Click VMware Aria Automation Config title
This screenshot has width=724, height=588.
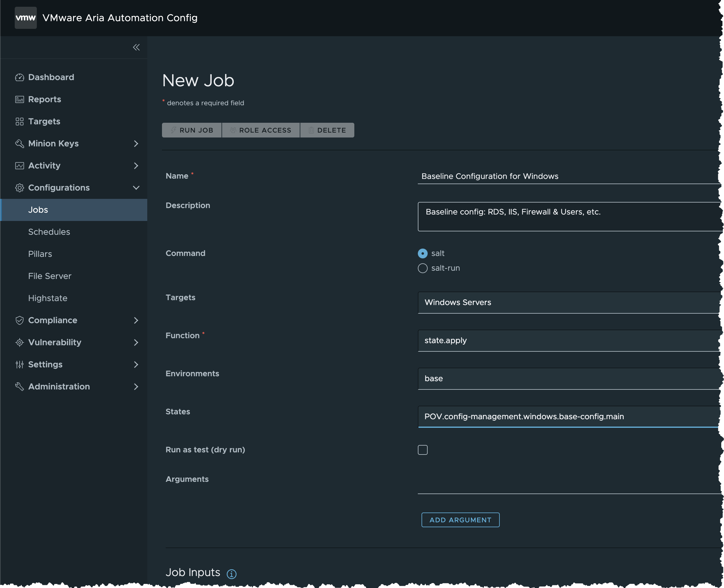(120, 18)
